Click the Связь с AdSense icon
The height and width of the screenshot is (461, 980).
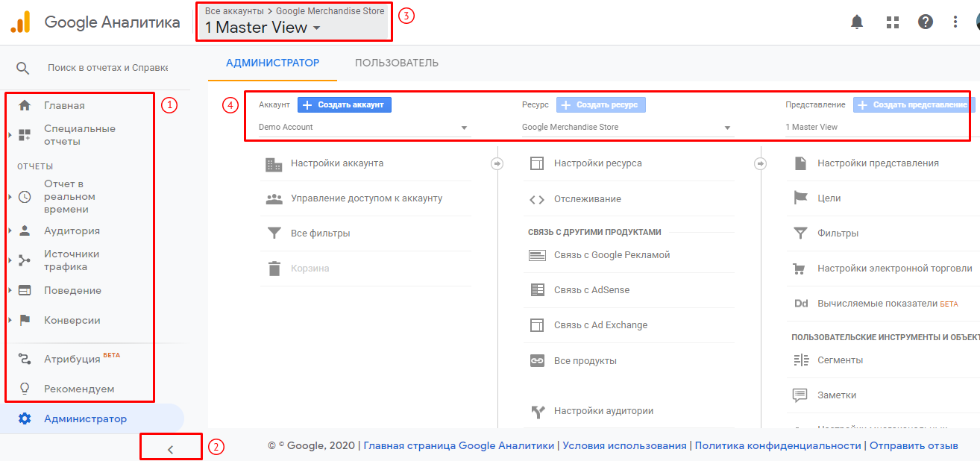537,290
